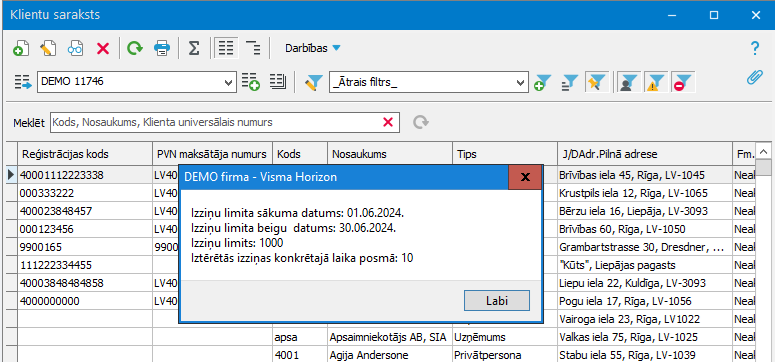Open the views list icon
Screen dimensions: 775x363
(x=278, y=82)
